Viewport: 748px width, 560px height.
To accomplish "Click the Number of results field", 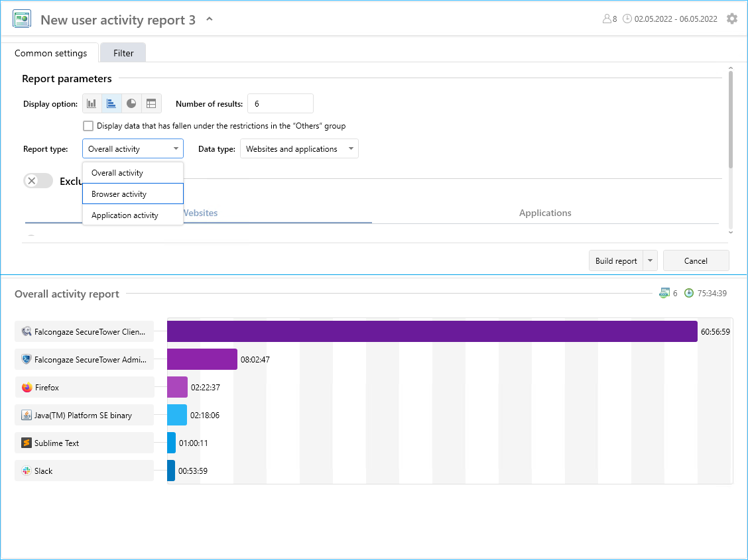I will (x=280, y=103).
